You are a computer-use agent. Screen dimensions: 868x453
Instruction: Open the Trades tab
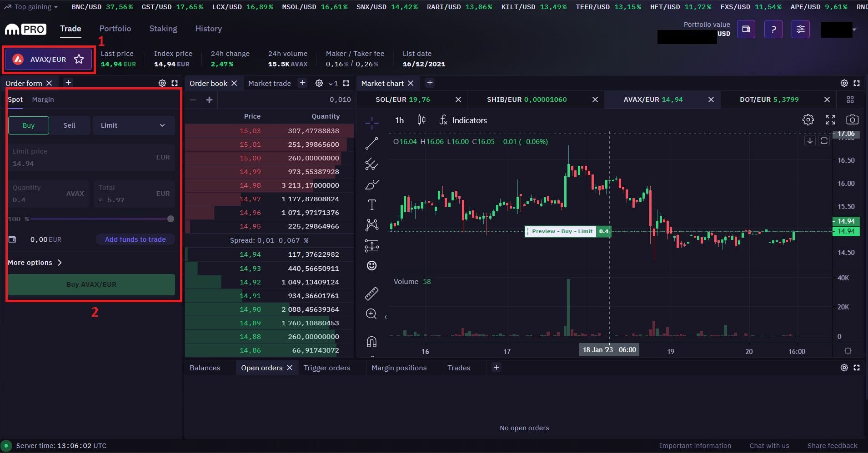coord(459,368)
